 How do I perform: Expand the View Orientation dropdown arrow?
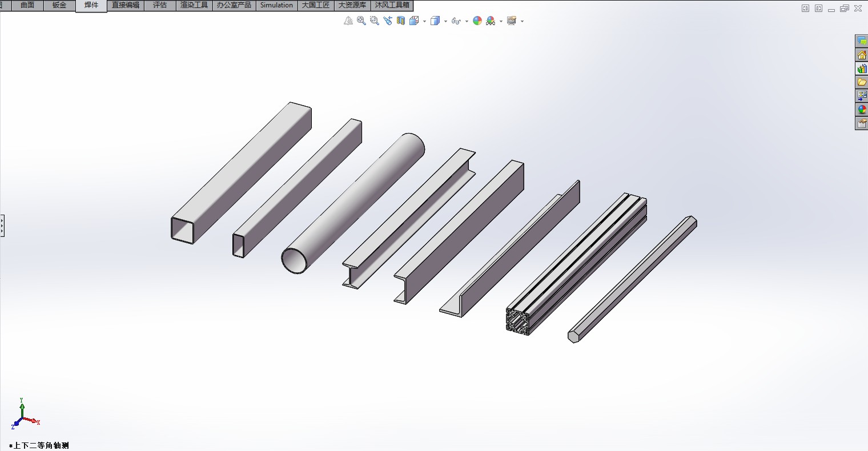424,22
